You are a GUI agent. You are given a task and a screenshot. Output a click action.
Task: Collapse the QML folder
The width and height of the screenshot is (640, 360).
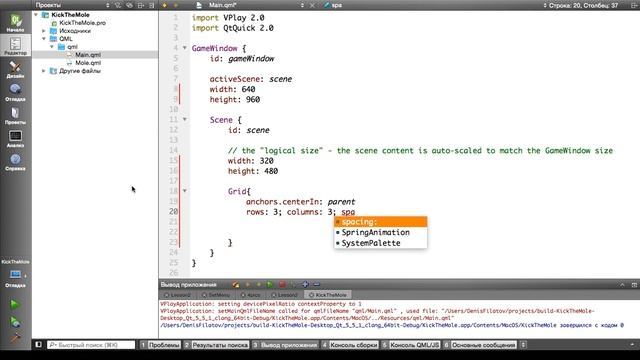(44, 39)
